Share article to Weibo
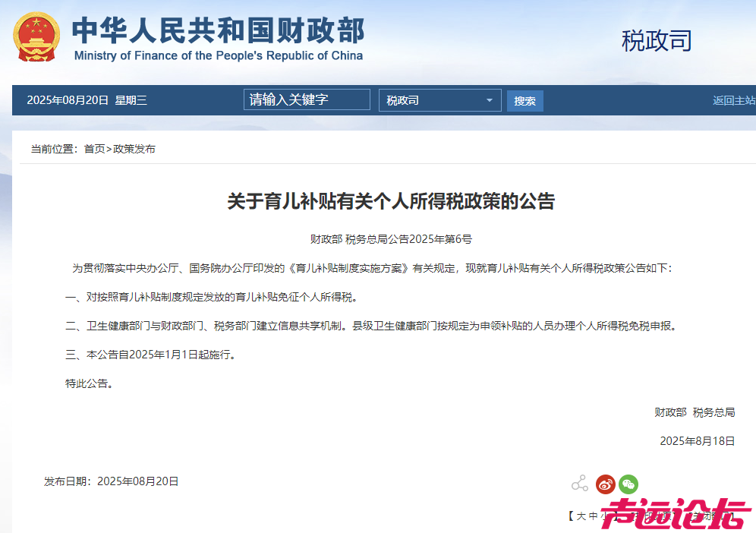The height and width of the screenshot is (533, 756). [605, 484]
